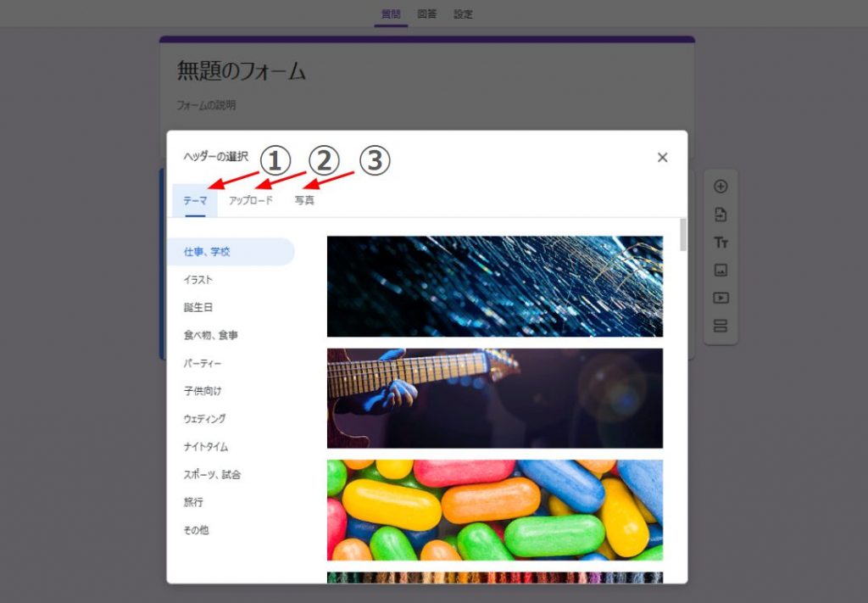Click the add image icon
This screenshot has height=603, width=868.
point(721,271)
